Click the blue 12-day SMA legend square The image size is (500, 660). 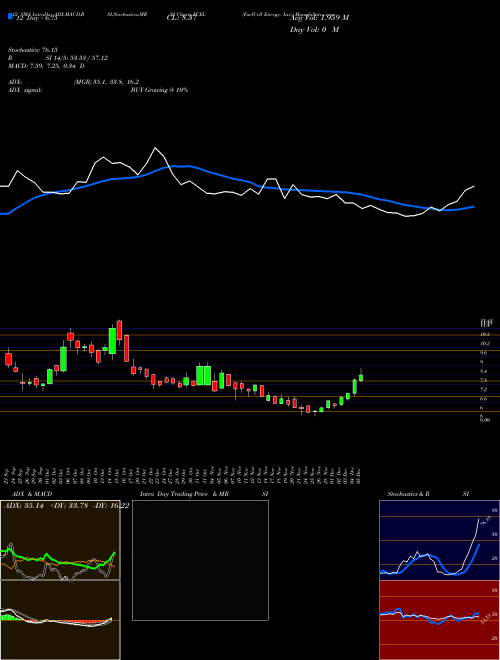coord(11,16)
